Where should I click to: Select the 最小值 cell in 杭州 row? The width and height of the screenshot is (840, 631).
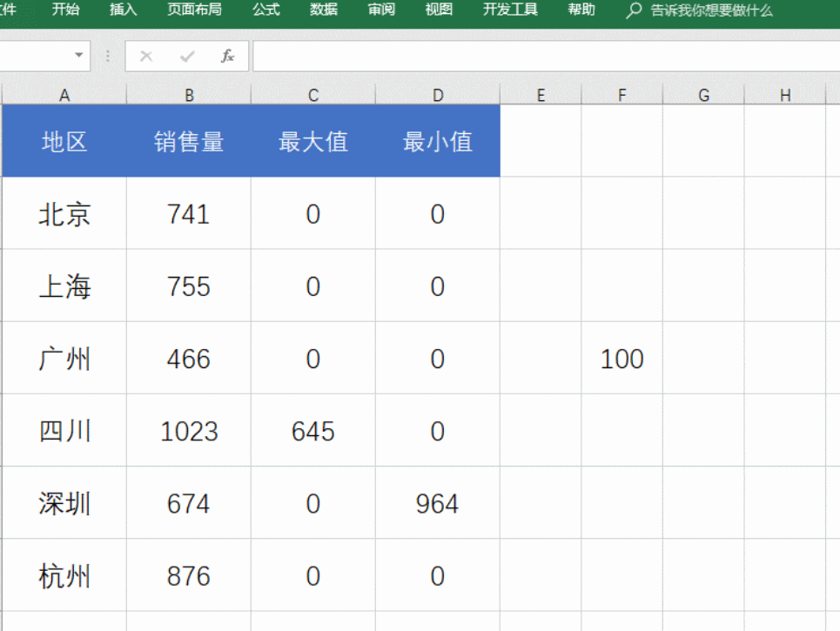438,575
